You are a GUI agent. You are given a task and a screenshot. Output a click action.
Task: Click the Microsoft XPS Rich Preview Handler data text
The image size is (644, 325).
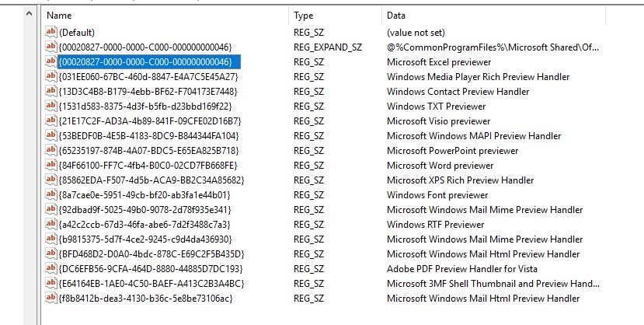tap(461, 180)
